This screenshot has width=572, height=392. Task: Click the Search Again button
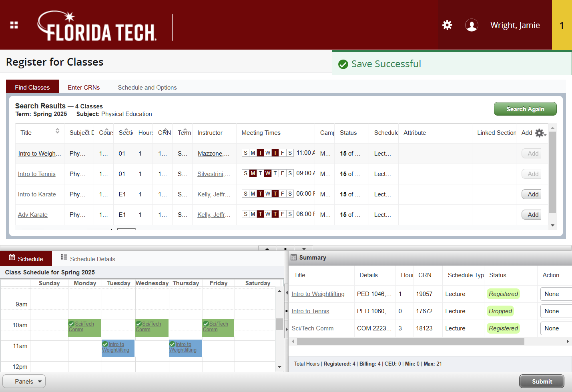[525, 109]
